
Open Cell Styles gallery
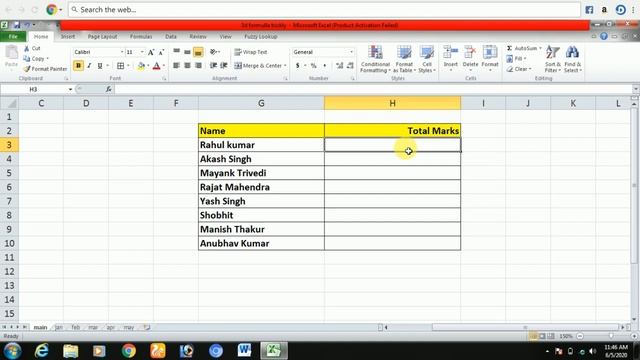pos(427,59)
